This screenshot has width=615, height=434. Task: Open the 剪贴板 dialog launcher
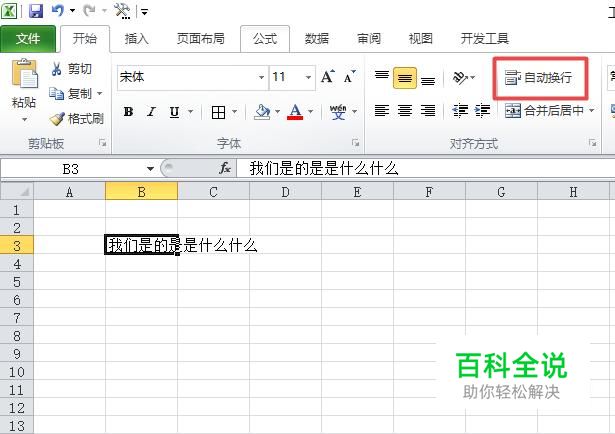coord(103,143)
